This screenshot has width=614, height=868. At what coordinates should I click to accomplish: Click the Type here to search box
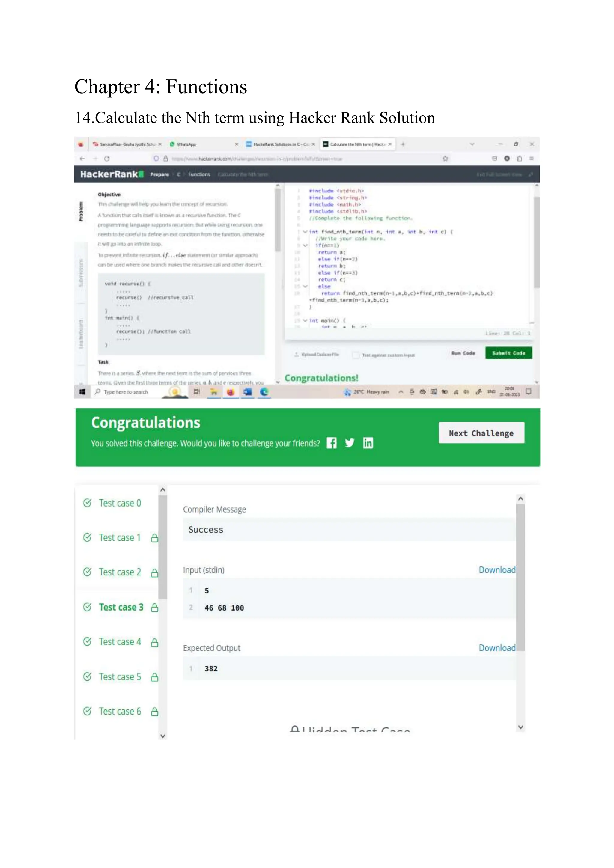click(126, 392)
